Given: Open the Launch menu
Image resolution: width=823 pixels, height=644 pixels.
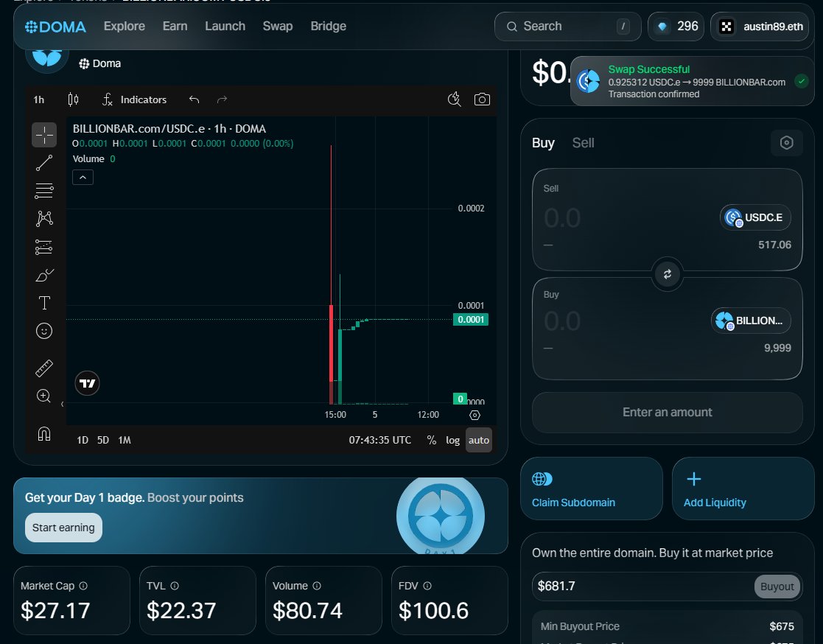Looking at the screenshot, I should [225, 27].
